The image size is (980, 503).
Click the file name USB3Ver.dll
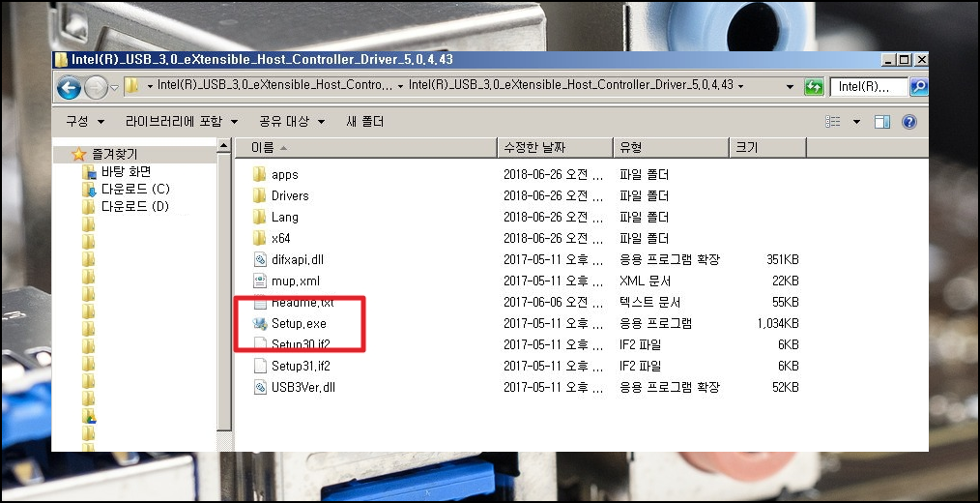pyautogui.click(x=303, y=387)
